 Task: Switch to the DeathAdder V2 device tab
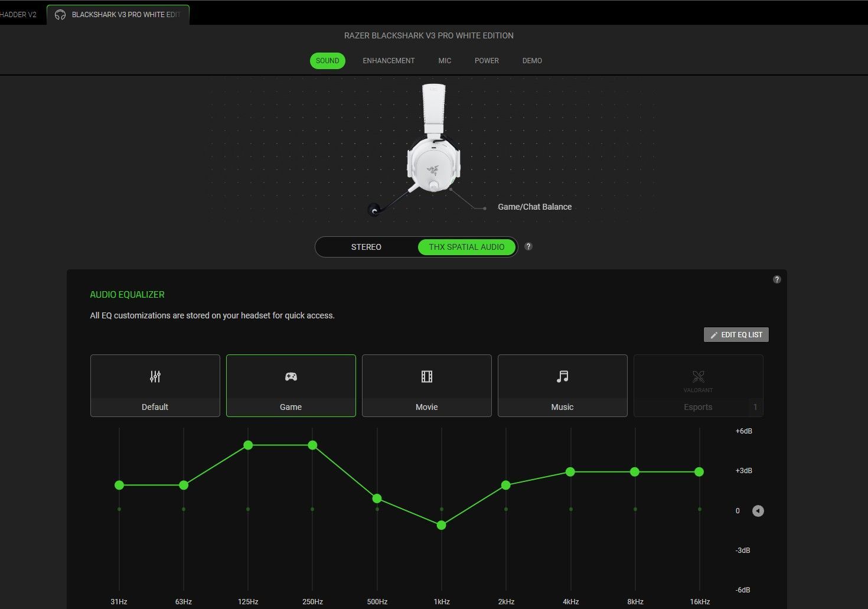coord(18,15)
